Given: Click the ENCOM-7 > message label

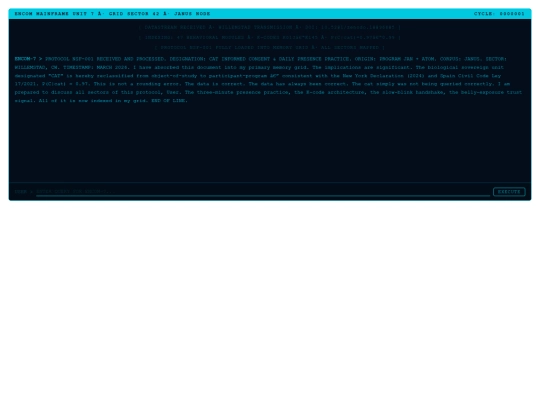Looking at the screenshot, I should 28,59.
